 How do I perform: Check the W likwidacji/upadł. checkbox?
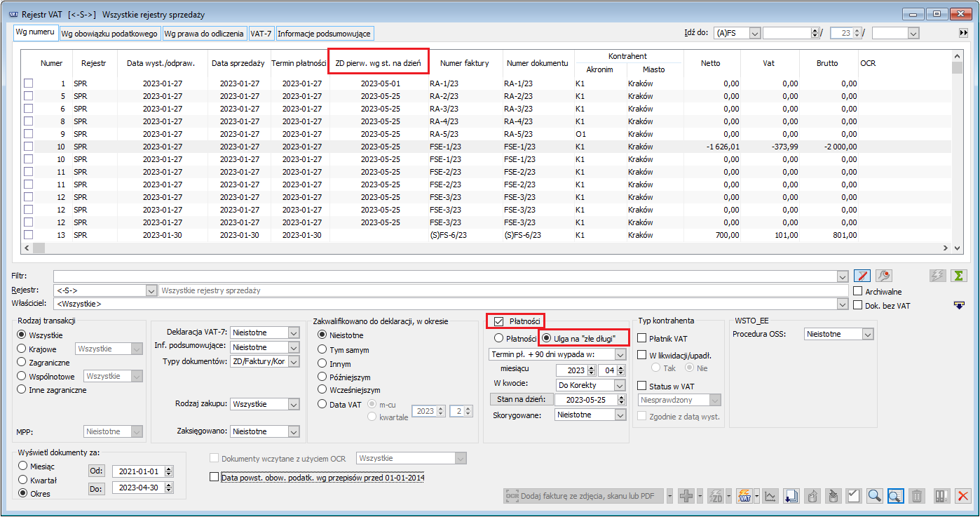642,355
